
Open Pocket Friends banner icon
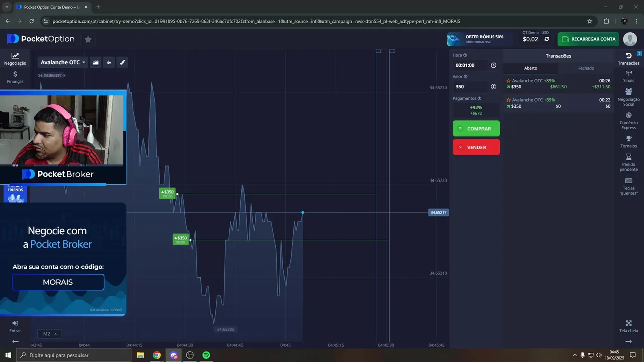point(15,194)
